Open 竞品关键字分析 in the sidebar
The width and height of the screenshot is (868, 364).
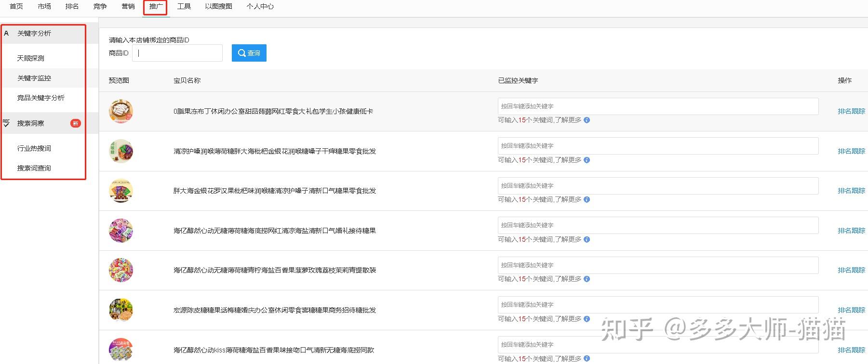coord(41,98)
